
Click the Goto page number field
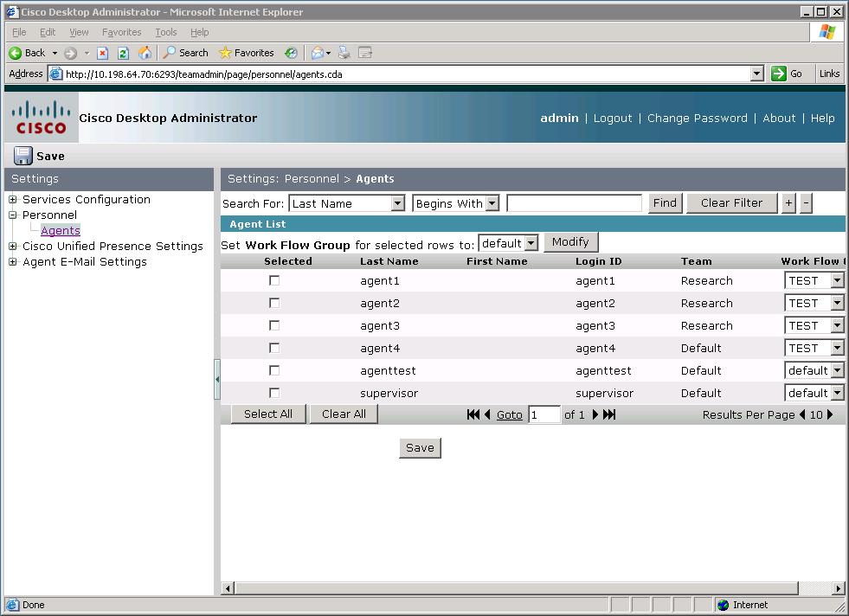(x=544, y=414)
